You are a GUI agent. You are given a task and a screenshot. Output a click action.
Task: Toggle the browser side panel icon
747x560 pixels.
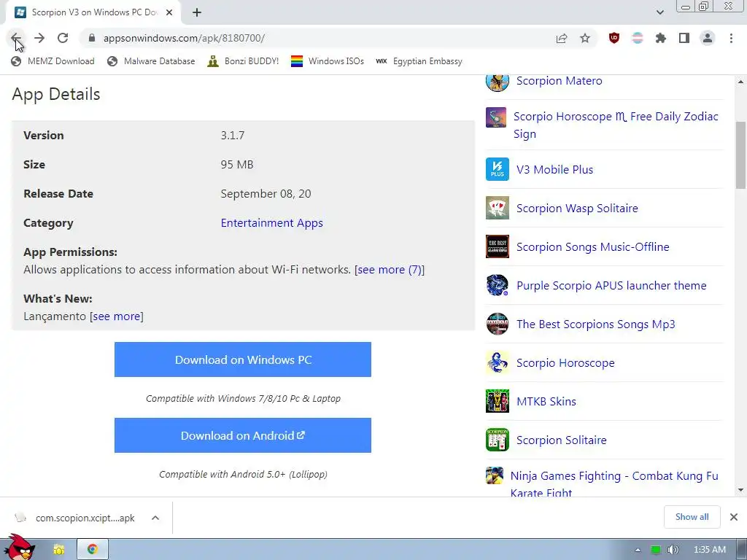tap(684, 38)
